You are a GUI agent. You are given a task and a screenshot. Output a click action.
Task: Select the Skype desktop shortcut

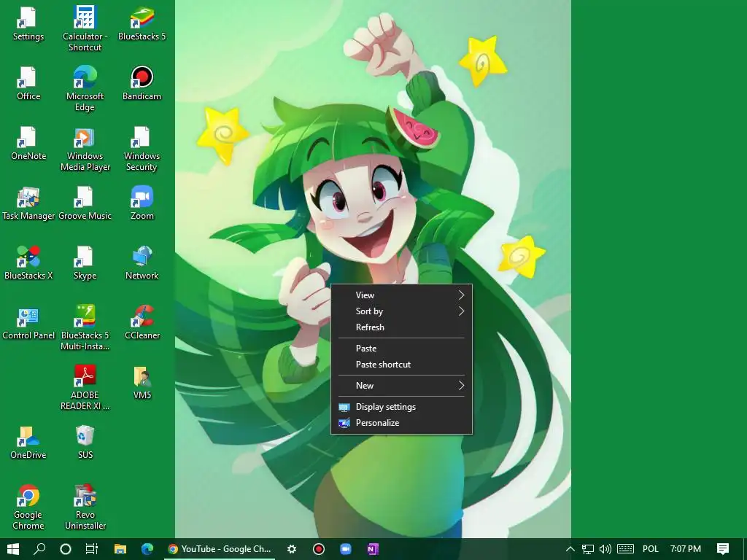coord(85,262)
